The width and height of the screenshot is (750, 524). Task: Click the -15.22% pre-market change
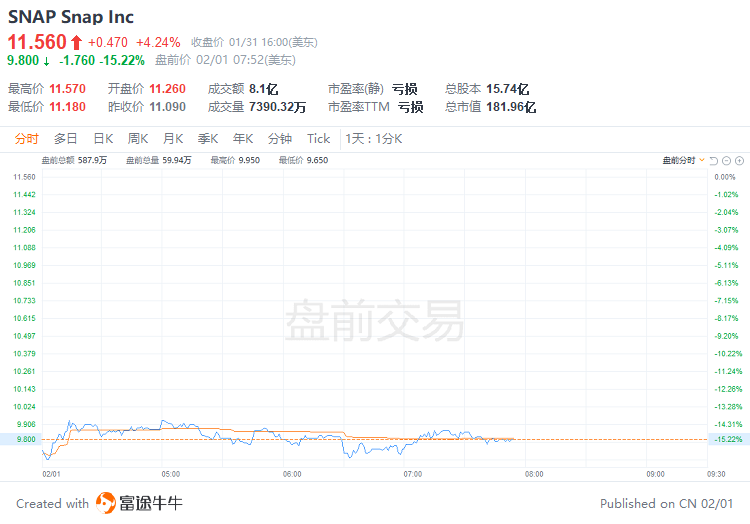point(122,60)
